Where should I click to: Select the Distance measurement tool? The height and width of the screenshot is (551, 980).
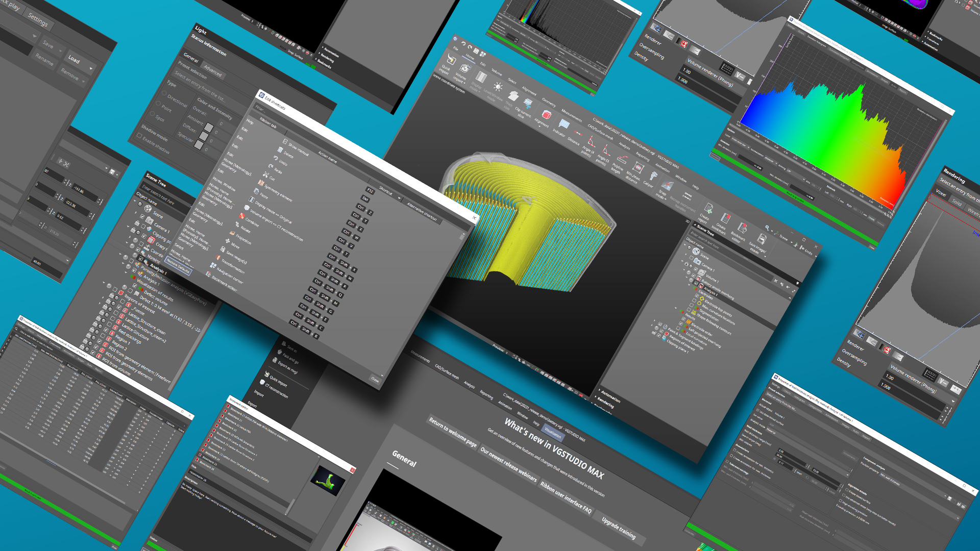tap(578, 133)
